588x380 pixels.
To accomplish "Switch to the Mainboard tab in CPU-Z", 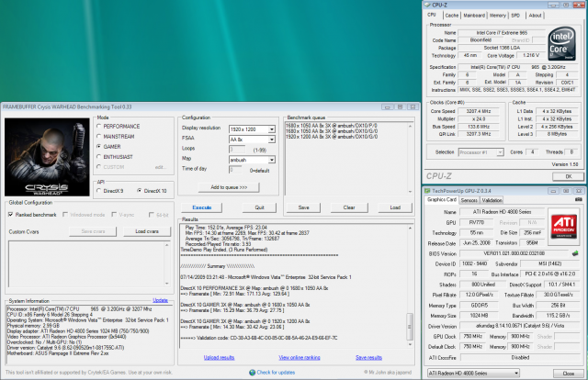I will [474, 16].
